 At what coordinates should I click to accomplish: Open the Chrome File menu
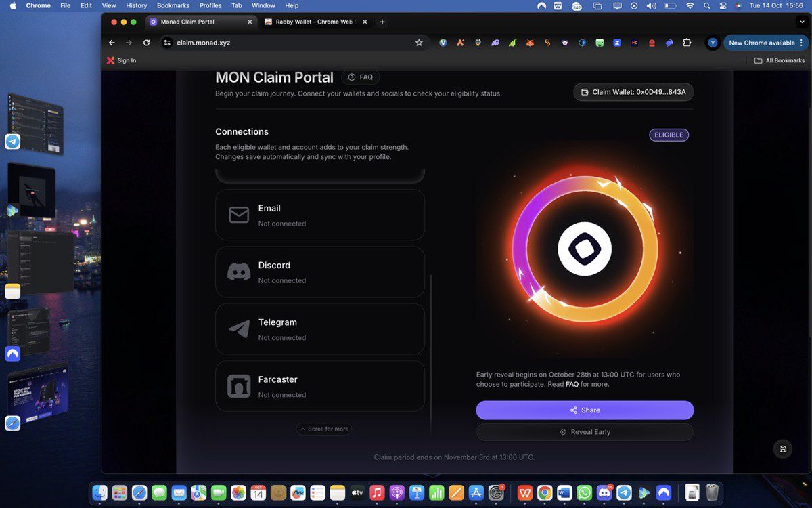65,5
